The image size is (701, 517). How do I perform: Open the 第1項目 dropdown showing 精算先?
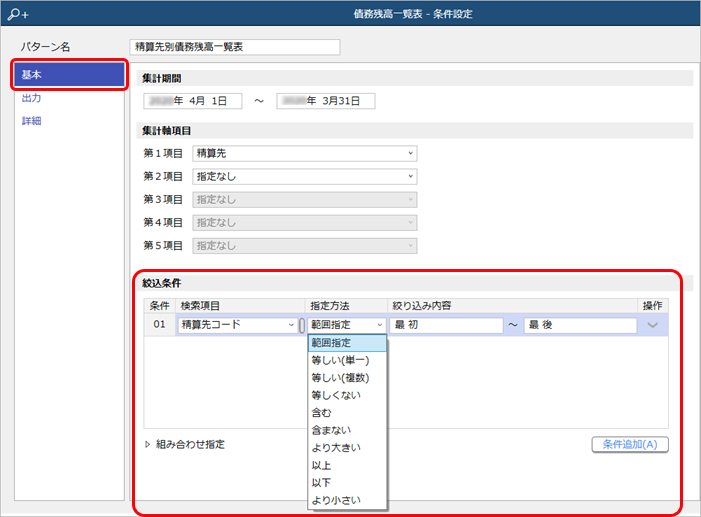(x=305, y=153)
